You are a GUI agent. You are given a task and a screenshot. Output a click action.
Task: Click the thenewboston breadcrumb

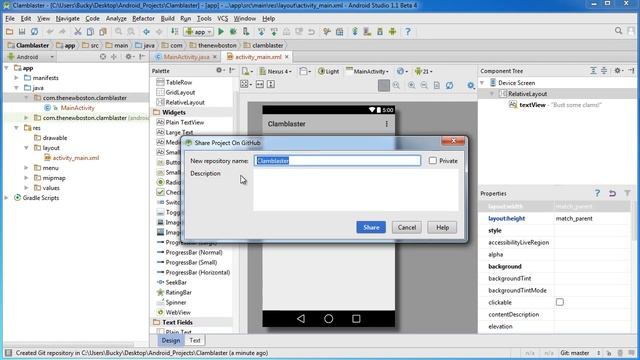[213, 45]
